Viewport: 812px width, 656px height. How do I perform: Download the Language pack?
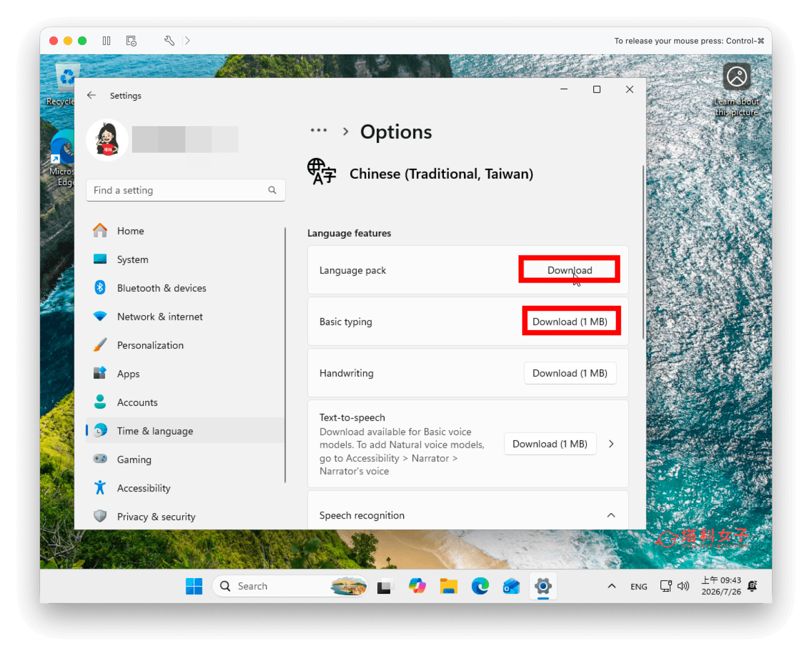(569, 270)
